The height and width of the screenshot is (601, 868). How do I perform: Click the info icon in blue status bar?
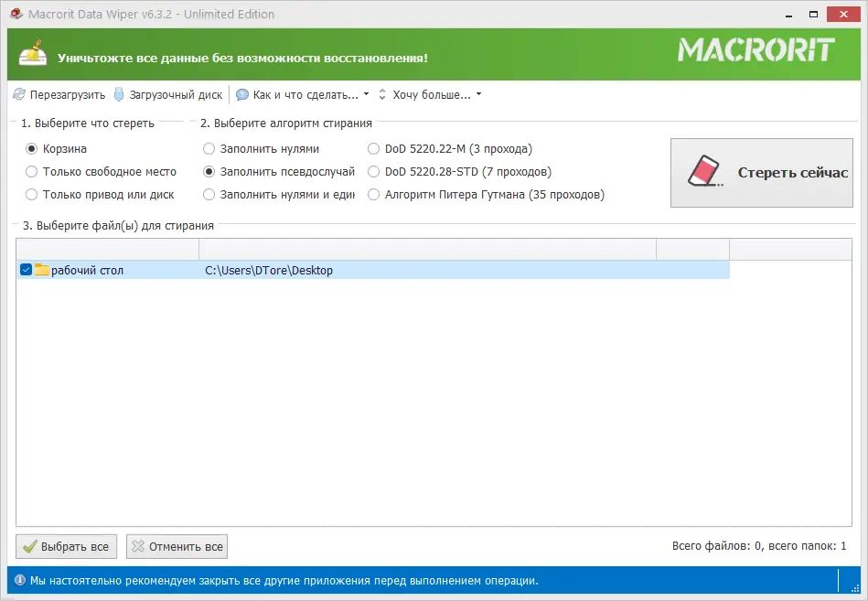click(x=20, y=580)
